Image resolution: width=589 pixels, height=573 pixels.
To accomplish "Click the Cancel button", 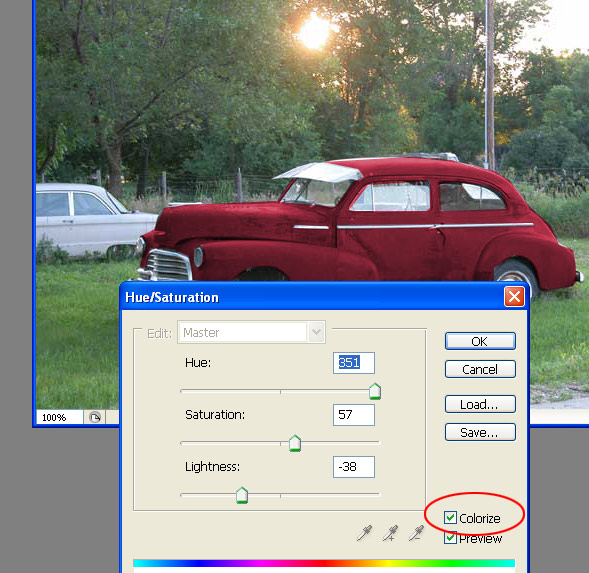I will pos(480,369).
